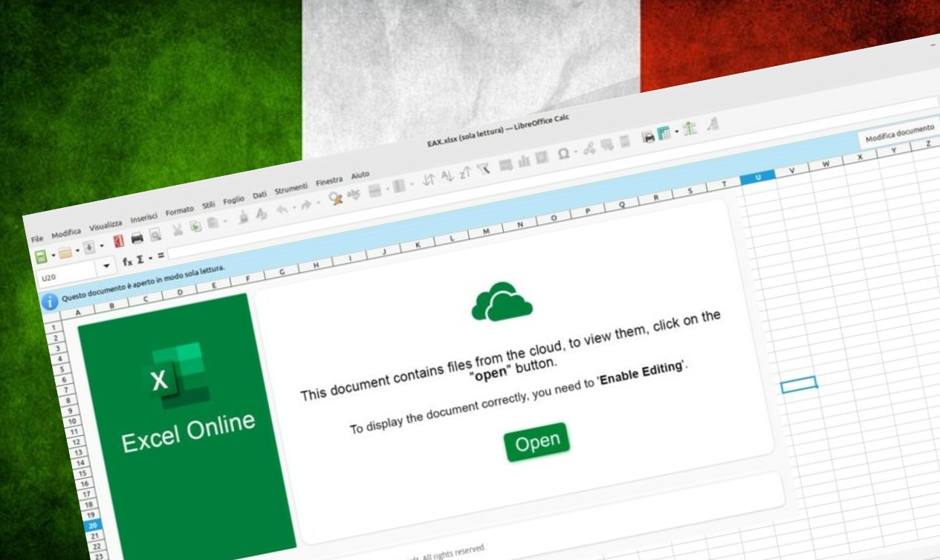Click the blue info icon in the read-only bar
Screen dimensions: 940x560
pyautogui.click(x=50, y=302)
